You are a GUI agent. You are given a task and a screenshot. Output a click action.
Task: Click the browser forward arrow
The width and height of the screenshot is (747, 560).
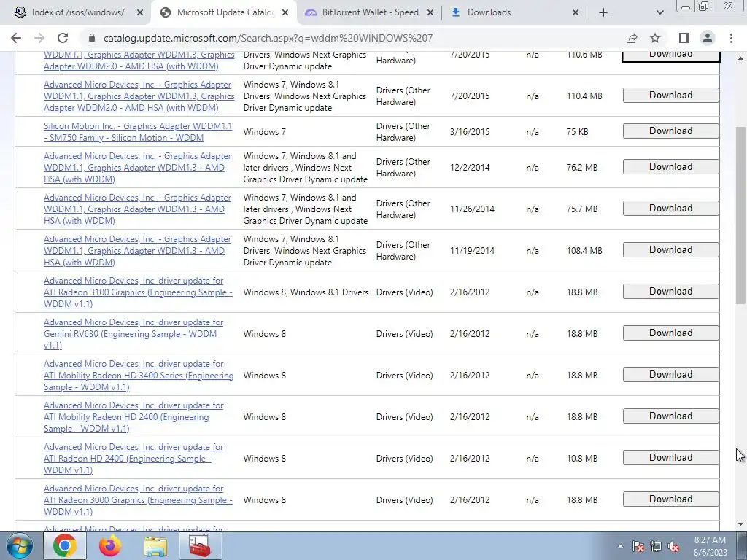point(39,38)
